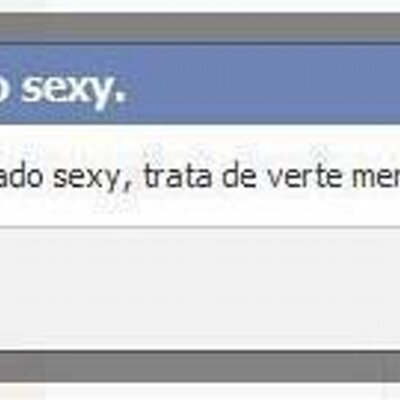The height and width of the screenshot is (400, 400).
Task: Click the white message body background
Action: pos(200,176)
